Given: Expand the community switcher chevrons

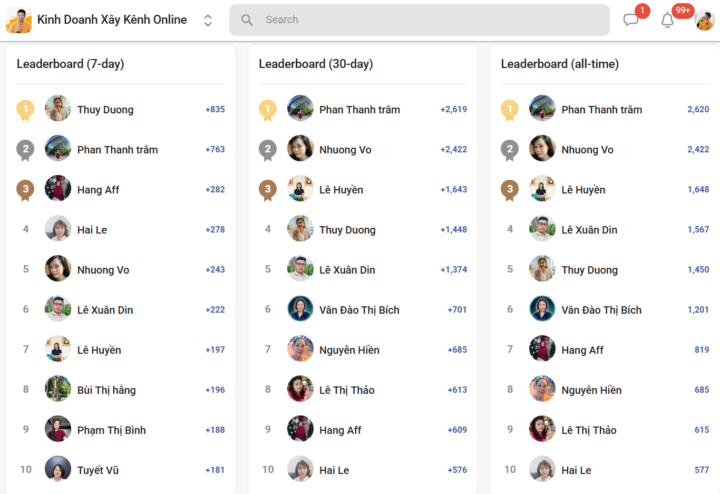Looking at the screenshot, I should (x=208, y=20).
